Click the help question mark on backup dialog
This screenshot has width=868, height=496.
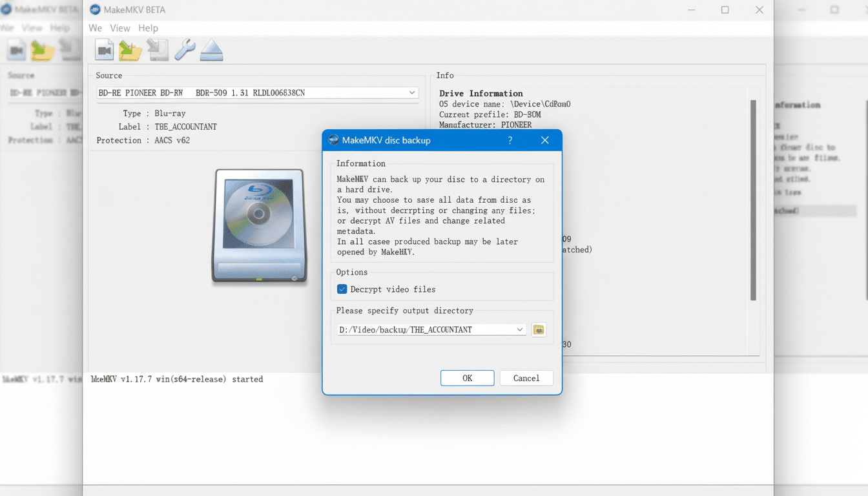510,140
